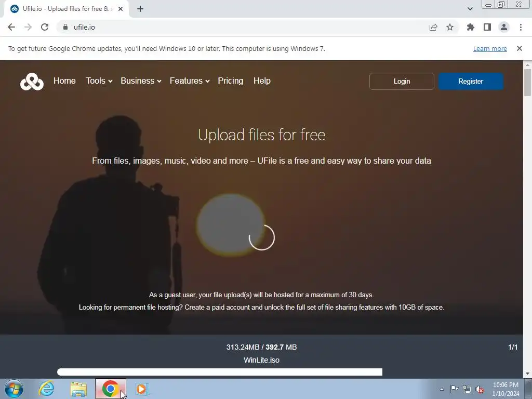Open the Pricing page
The width and height of the screenshot is (532, 399).
click(x=230, y=81)
